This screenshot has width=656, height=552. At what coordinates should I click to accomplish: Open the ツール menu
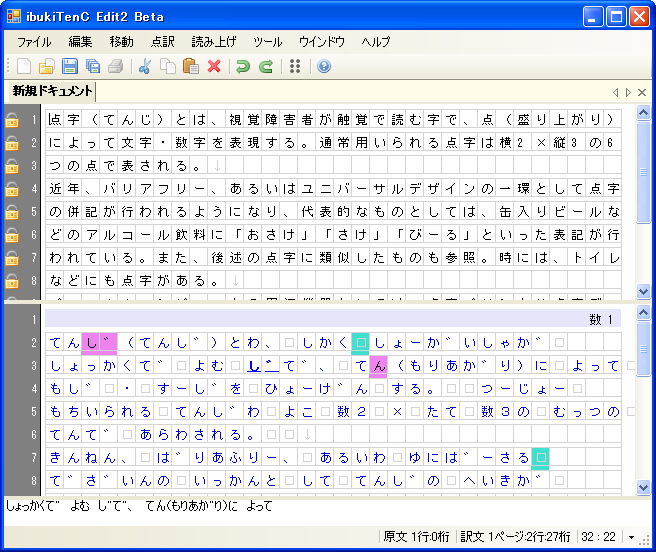click(x=267, y=42)
